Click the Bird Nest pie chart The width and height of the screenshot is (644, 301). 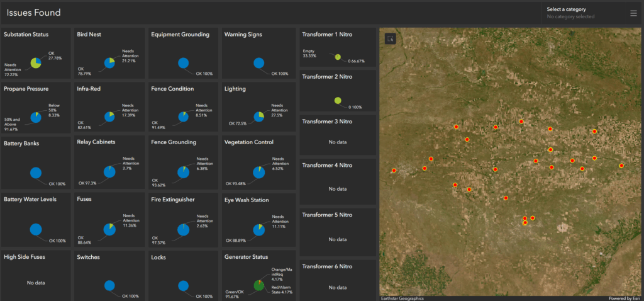(x=109, y=63)
